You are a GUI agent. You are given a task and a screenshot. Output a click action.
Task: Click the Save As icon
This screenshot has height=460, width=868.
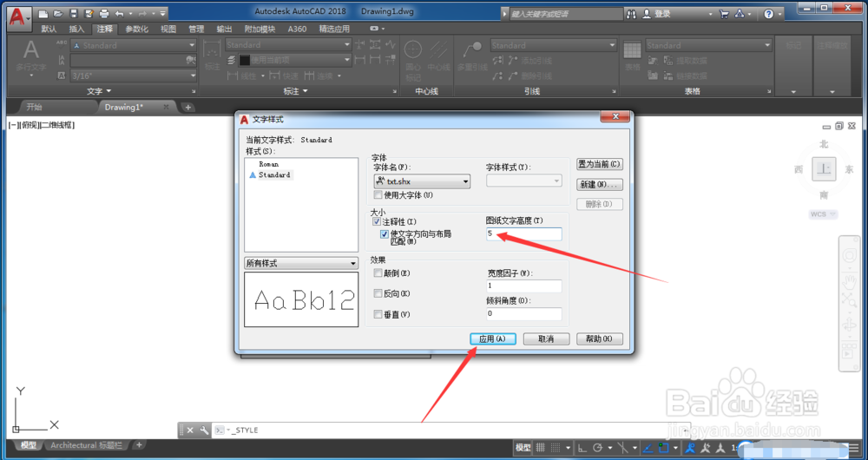pos(89,13)
